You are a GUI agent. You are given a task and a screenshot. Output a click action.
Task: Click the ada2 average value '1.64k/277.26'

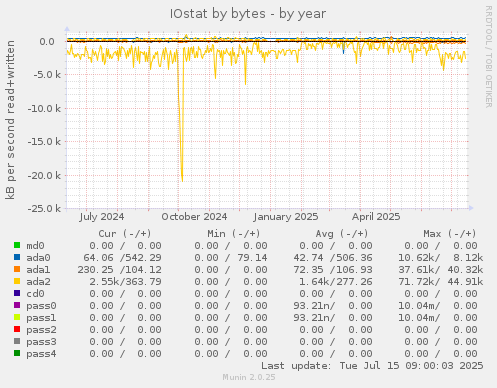pyautogui.click(x=336, y=282)
